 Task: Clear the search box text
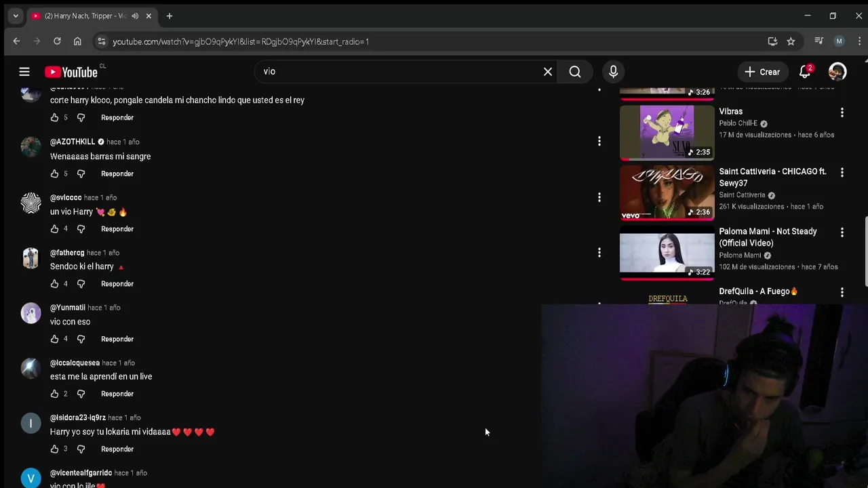pyautogui.click(x=548, y=72)
